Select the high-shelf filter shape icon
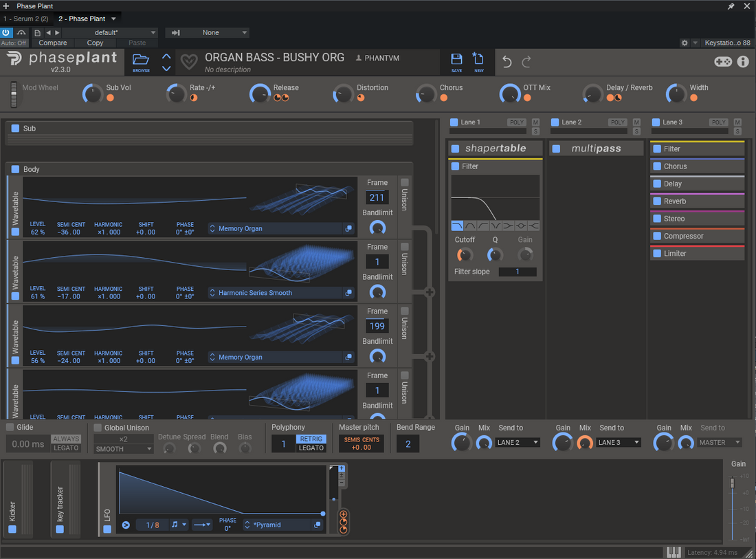This screenshot has height=559, width=756. (533, 226)
